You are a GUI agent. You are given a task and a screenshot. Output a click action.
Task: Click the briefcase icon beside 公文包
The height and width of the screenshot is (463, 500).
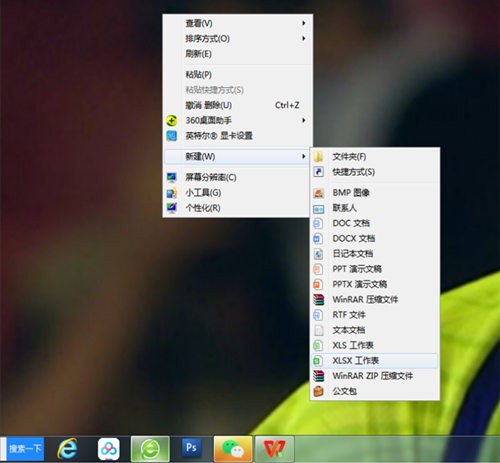point(319,391)
